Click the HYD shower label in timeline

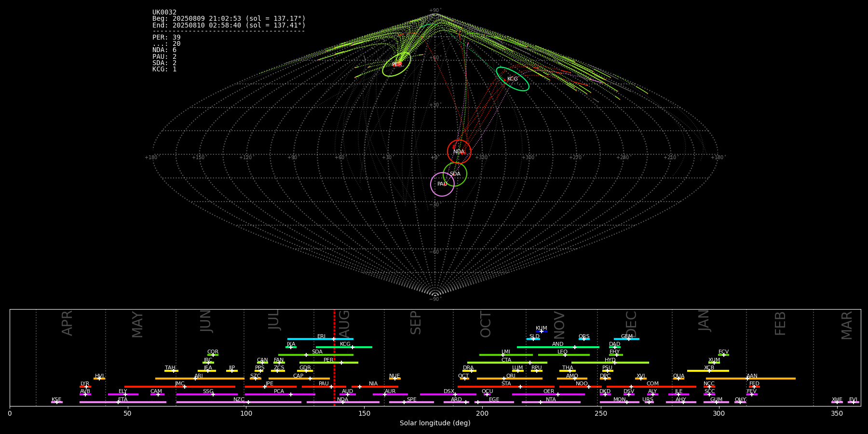coord(610,360)
